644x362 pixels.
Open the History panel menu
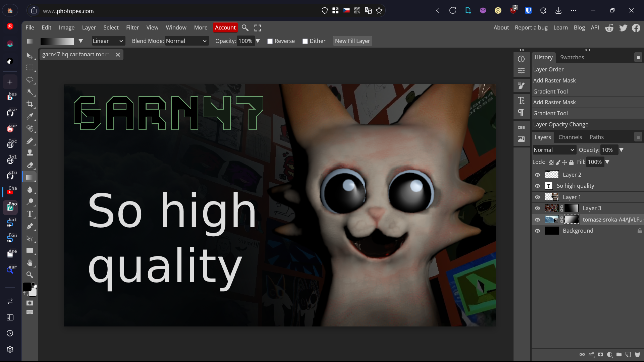[x=638, y=57]
